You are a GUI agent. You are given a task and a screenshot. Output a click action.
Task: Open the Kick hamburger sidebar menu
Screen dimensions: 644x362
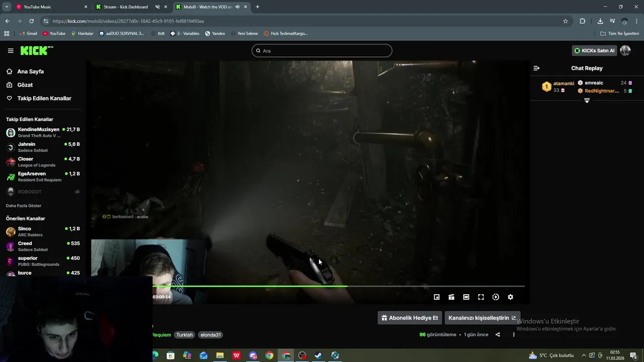coord(11,51)
